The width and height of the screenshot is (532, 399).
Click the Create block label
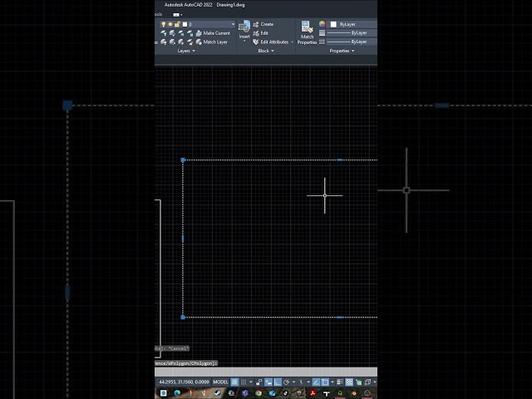[x=267, y=24]
